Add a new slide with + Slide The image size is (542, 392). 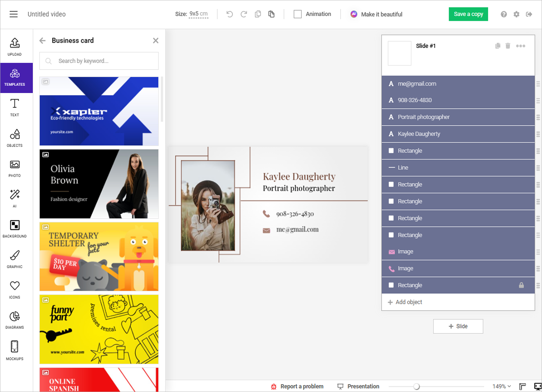tap(458, 326)
